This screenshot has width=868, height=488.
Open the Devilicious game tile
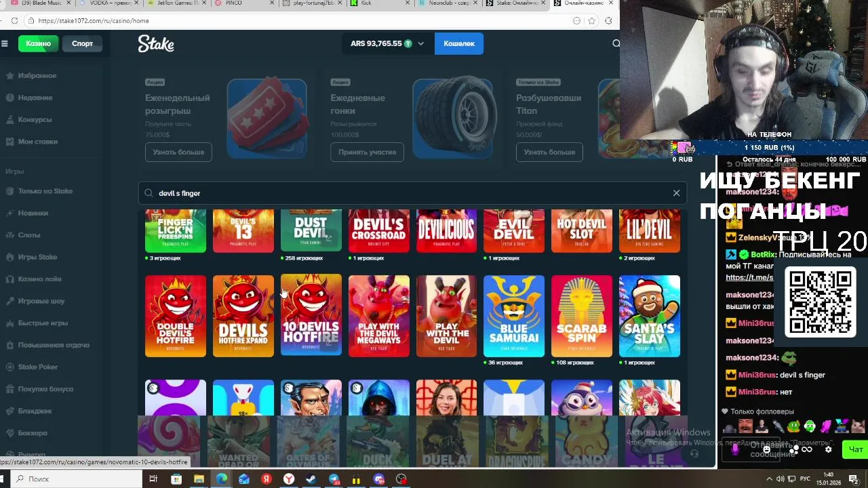point(446,231)
